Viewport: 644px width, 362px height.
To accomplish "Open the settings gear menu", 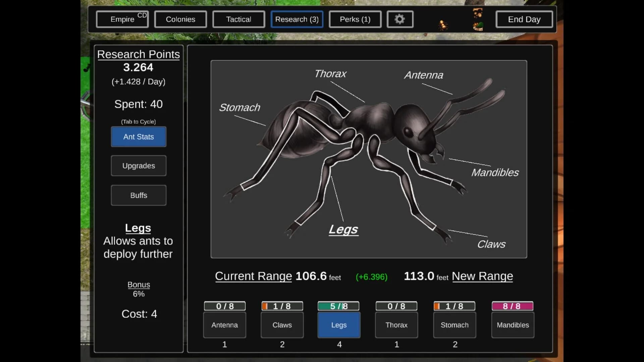I will (399, 19).
